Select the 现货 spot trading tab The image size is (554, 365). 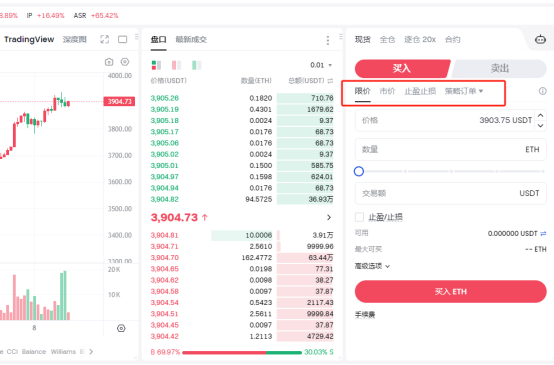[363, 40]
